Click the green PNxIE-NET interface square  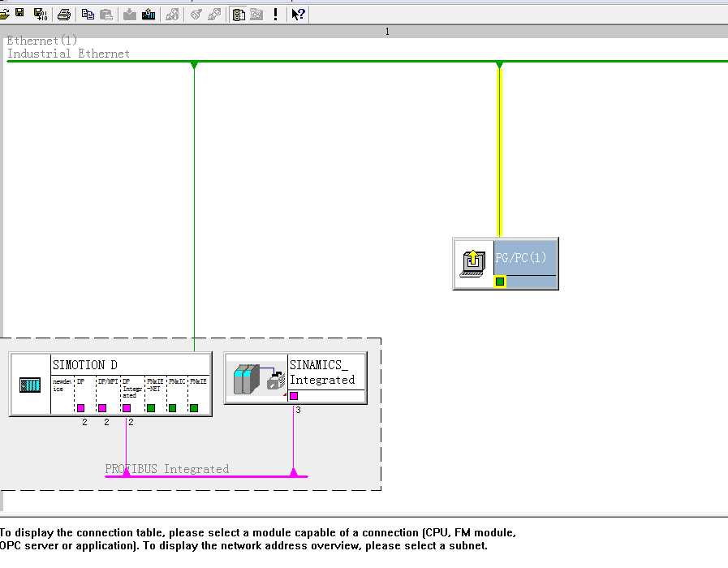(x=151, y=408)
